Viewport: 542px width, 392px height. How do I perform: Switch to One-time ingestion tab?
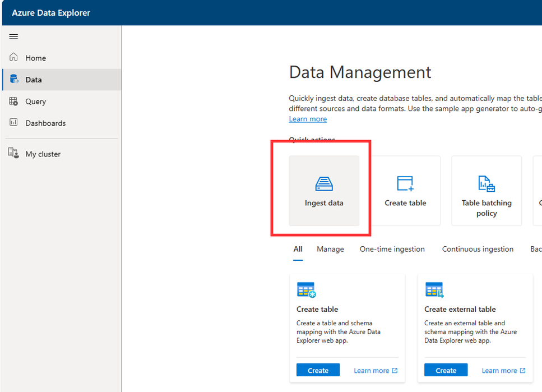tap(392, 249)
